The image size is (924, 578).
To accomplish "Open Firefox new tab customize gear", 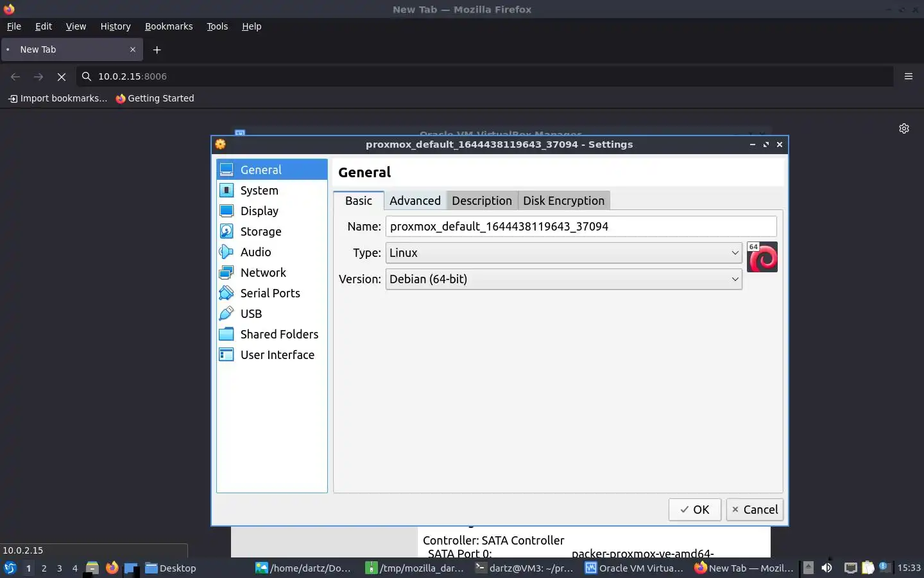I will pos(904,128).
